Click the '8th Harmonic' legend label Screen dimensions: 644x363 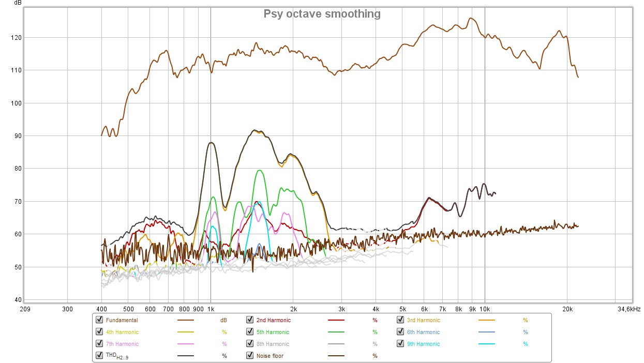pyautogui.click(x=273, y=344)
